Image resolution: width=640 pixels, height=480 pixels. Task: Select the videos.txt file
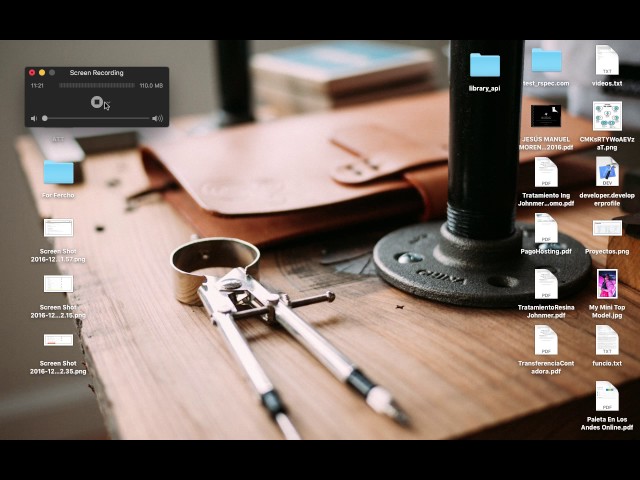click(x=607, y=60)
